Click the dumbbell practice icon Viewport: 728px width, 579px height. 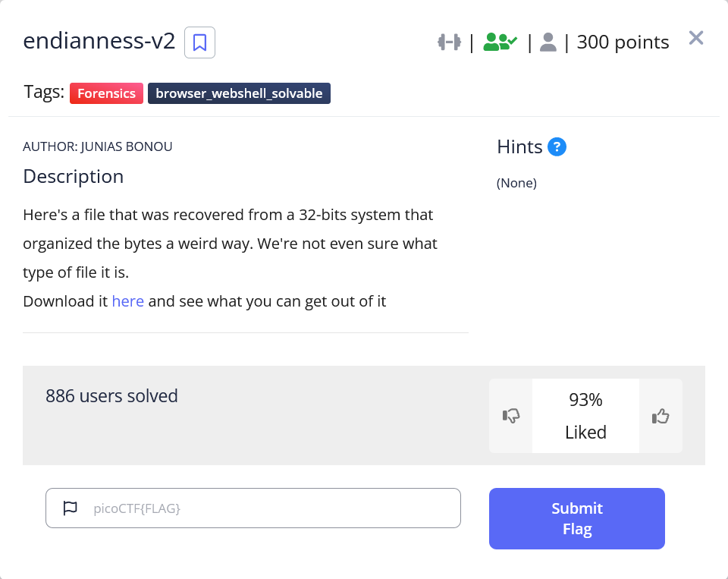tap(449, 42)
